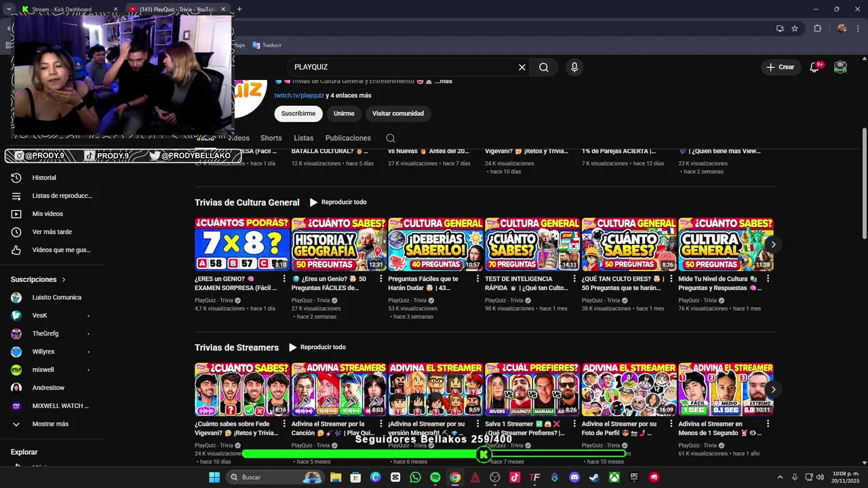Open options for ¿QUÉ TAN CULTO ERES? video
Screen dimensions: 868x488
[x=671, y=279]
